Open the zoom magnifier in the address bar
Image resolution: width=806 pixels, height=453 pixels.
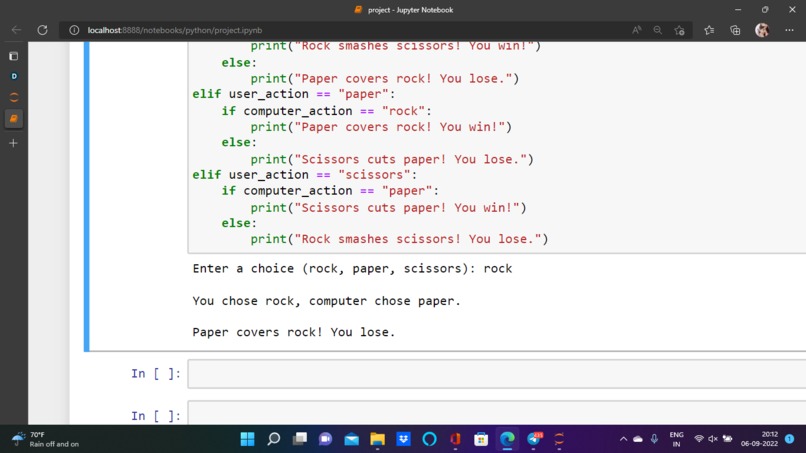coord(657,30)
